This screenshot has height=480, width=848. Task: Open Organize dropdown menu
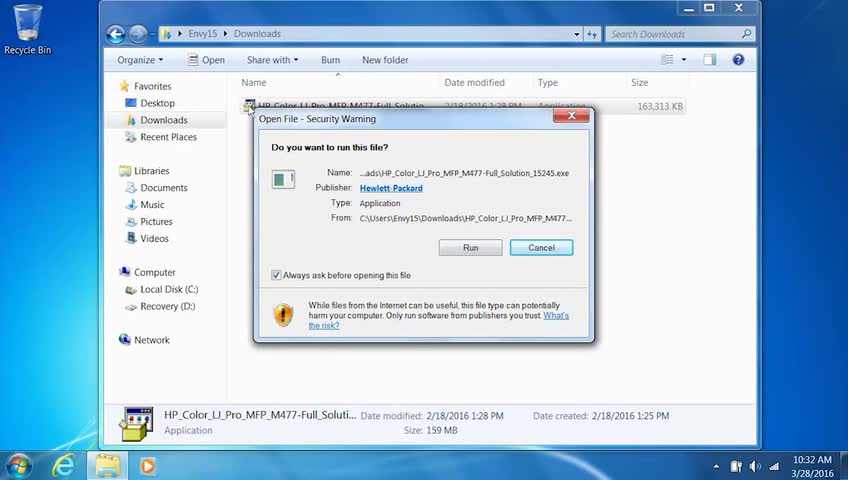140,60
